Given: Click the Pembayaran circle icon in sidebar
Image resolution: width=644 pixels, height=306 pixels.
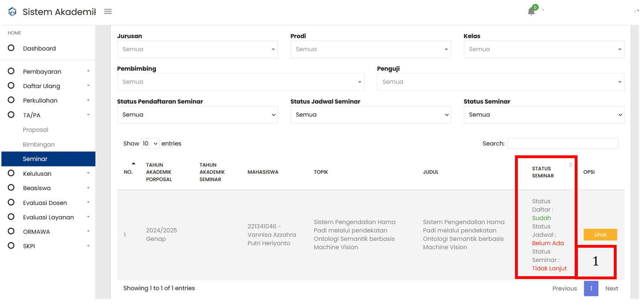Looking at the screenshot, I should (11, 71).
